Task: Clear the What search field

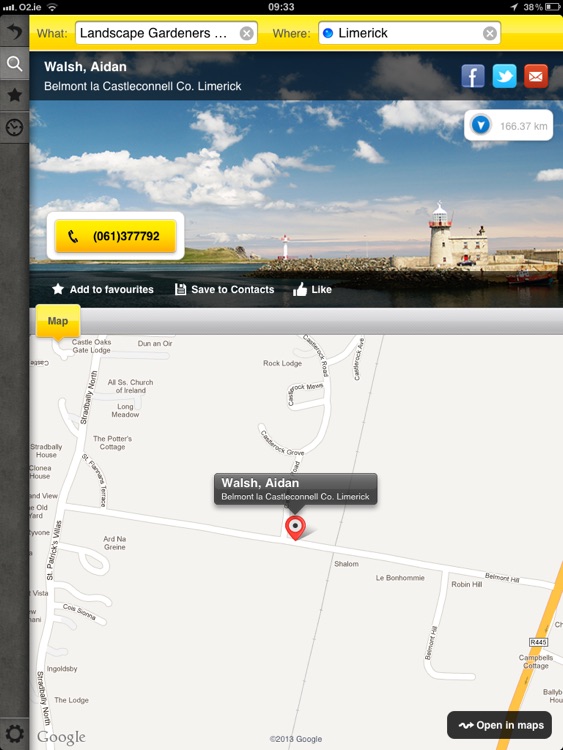Action: (246, 33)
